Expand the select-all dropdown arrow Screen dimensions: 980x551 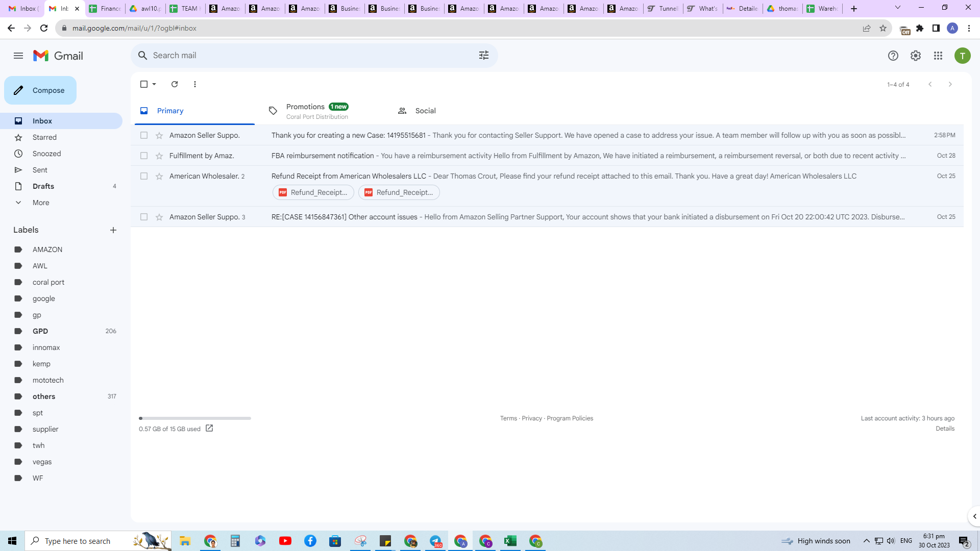[154, 84]
